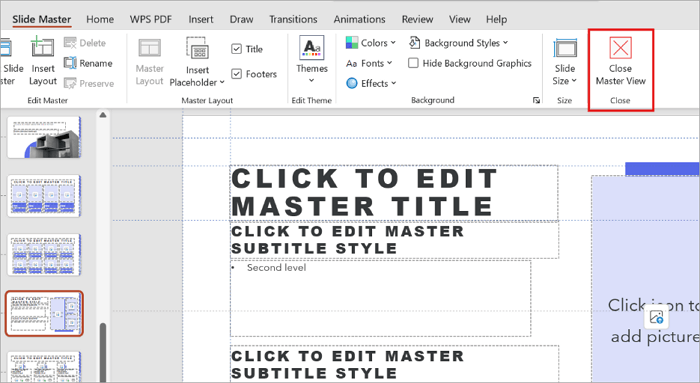This screenshot has height=383, width=700.
Task: Click the Rename button label
Action: click(96, 63)
